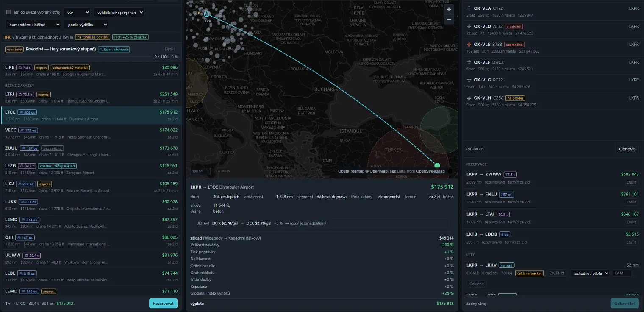This screenshot has width=644, height=312.
Task: Click the 'Zrušit let' button
Action: click(557, 273)
